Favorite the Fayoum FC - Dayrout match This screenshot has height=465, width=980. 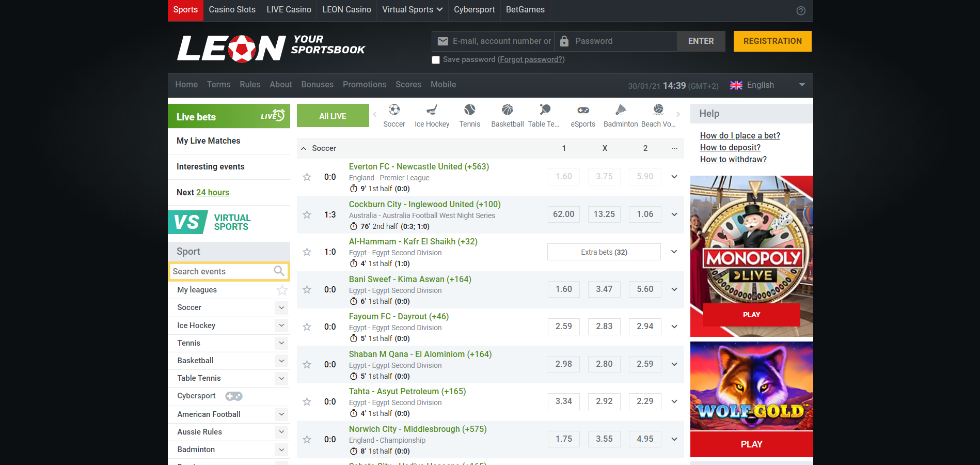pyautogui.click(x=307, y=327)
